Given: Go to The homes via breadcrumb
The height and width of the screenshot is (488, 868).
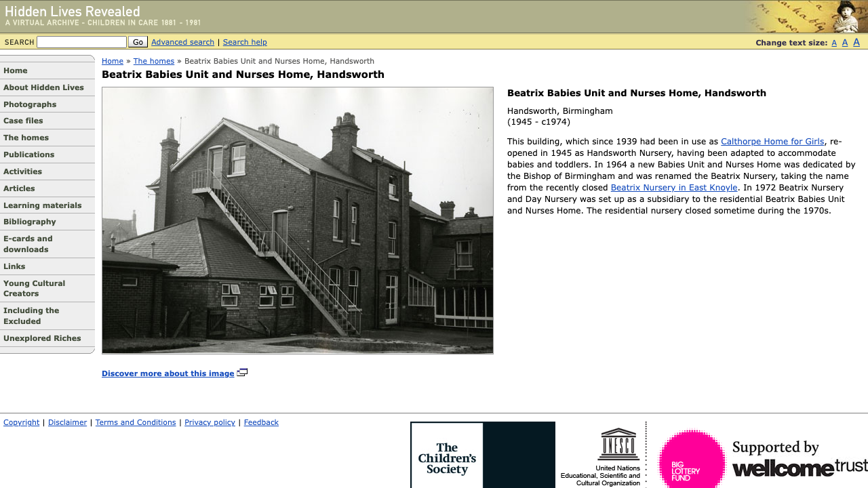Looking at the screenshot, I should (154, 61).
